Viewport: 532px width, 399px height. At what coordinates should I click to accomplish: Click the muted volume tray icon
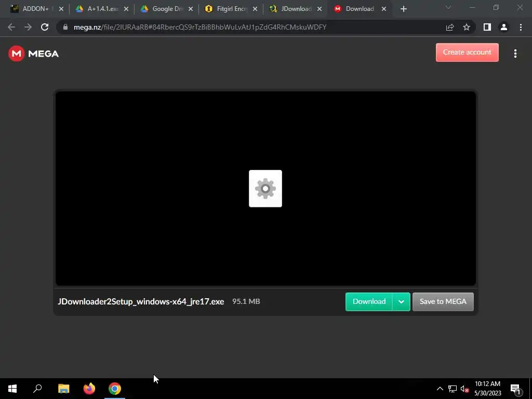464,389
